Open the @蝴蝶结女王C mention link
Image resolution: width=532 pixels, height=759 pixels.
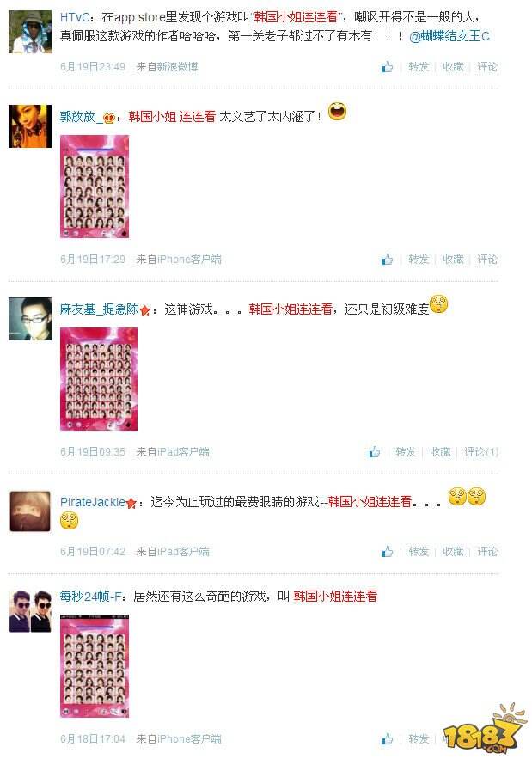coord(449,36)
